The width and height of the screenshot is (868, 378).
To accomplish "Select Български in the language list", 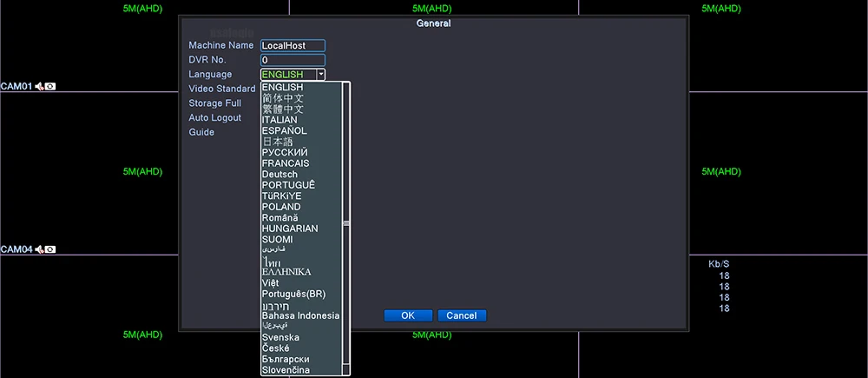I will (301, 359).
